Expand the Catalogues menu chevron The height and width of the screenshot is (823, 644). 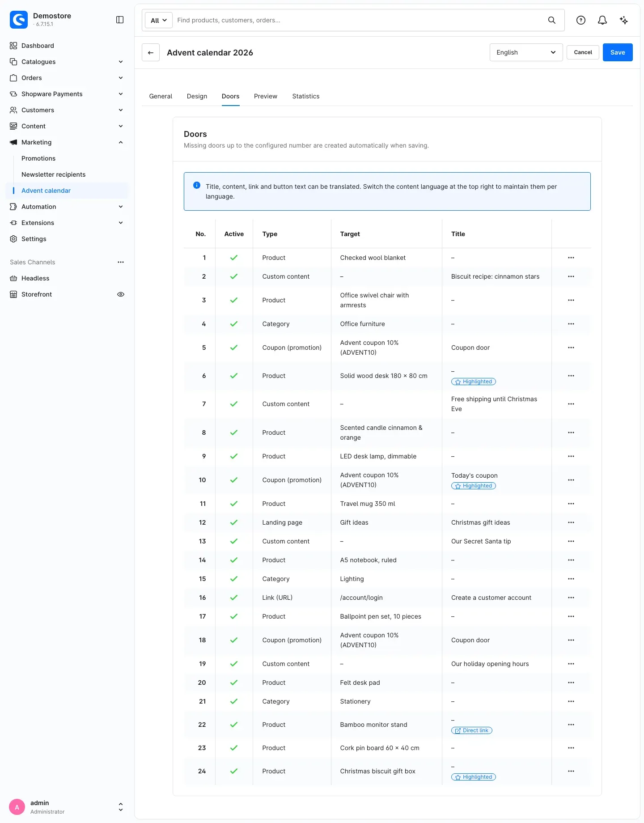coord(121,62)
